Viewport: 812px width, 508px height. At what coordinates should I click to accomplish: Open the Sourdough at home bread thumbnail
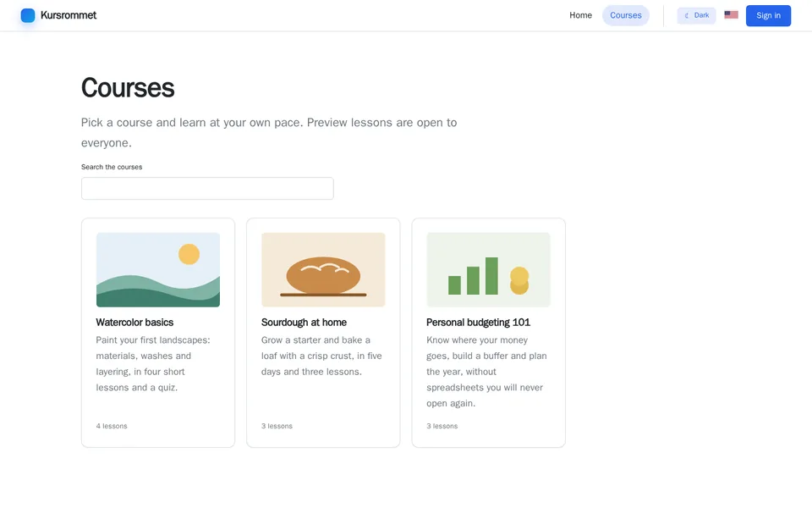tap(323, 269)
